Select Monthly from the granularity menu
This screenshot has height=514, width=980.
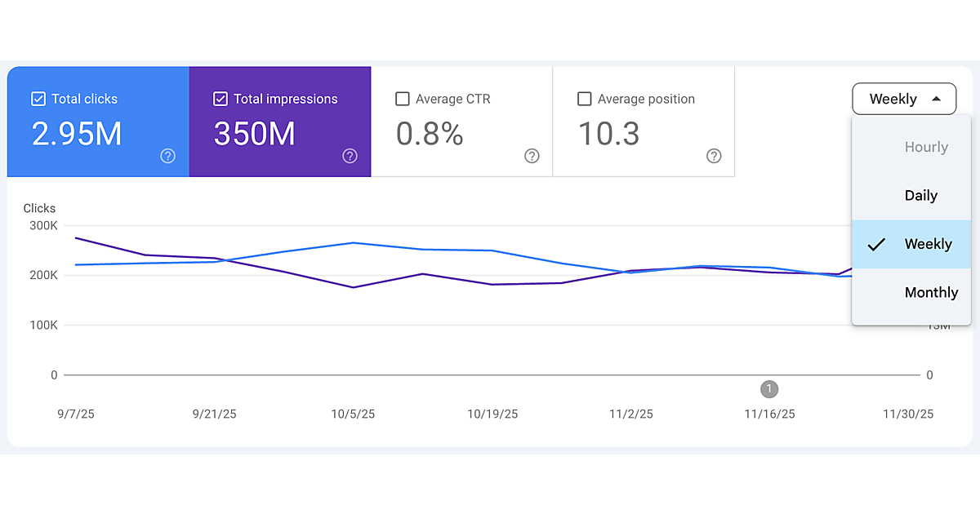pos(931,292)
